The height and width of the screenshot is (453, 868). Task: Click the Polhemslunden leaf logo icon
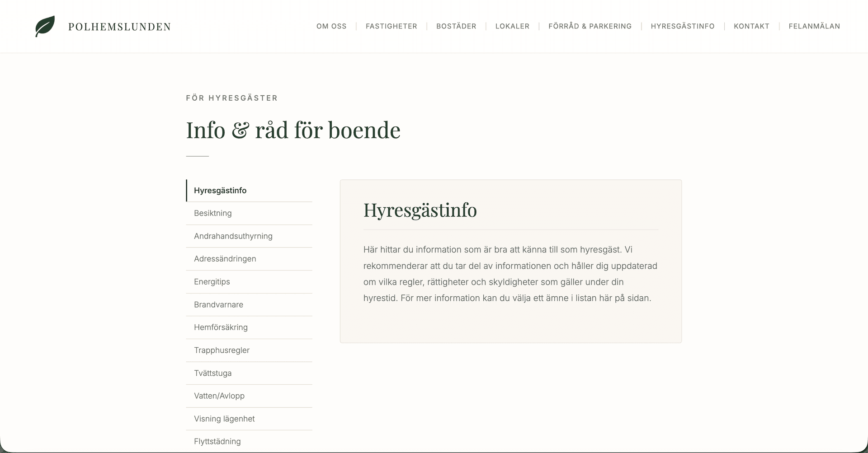click(45, 26)
